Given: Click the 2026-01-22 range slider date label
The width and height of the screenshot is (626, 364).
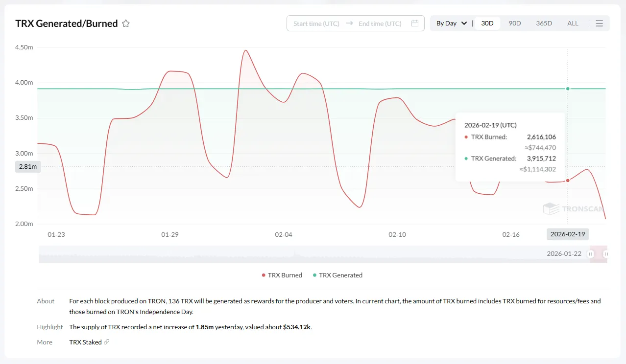Looking at the screenshot, I should point(564,254).
